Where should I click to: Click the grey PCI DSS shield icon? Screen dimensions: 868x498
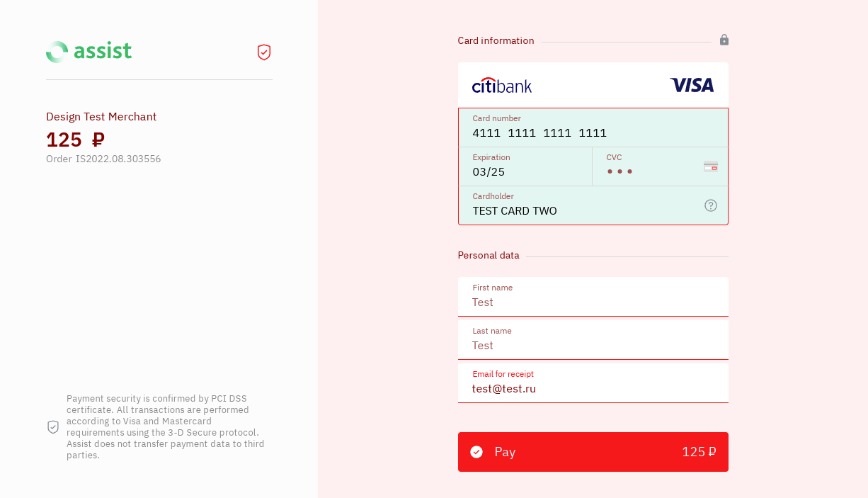coord(53,426)
